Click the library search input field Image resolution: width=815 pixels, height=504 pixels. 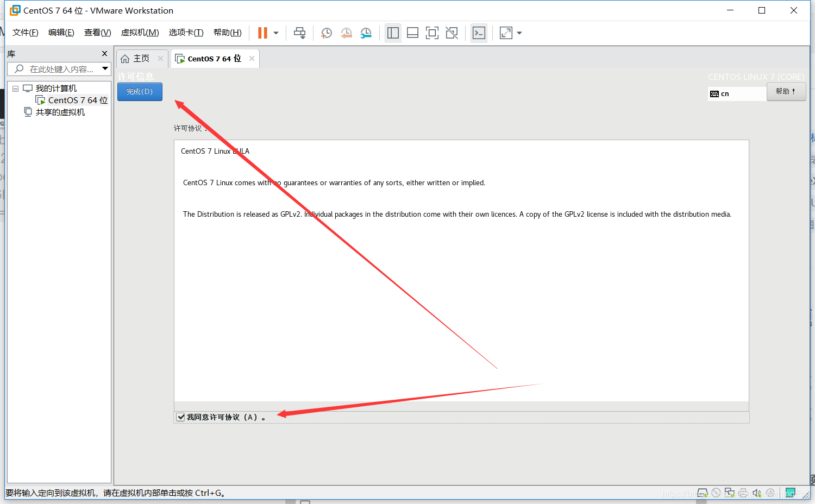[x=60, y=69]
